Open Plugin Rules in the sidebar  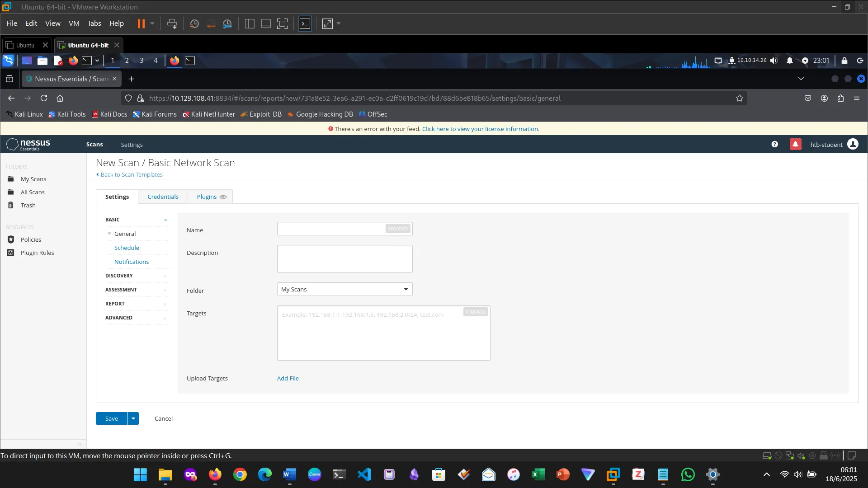[x=37, y=253]
